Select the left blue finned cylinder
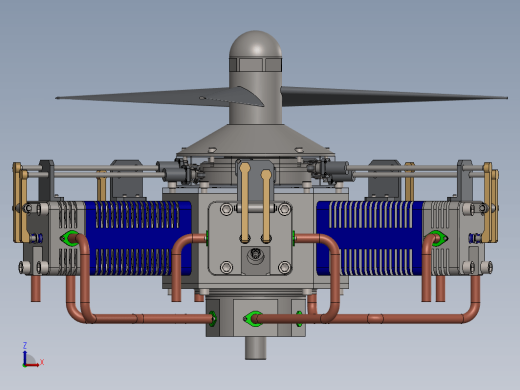The width and height of the screenshot is (520, 390). click(138, 238)
